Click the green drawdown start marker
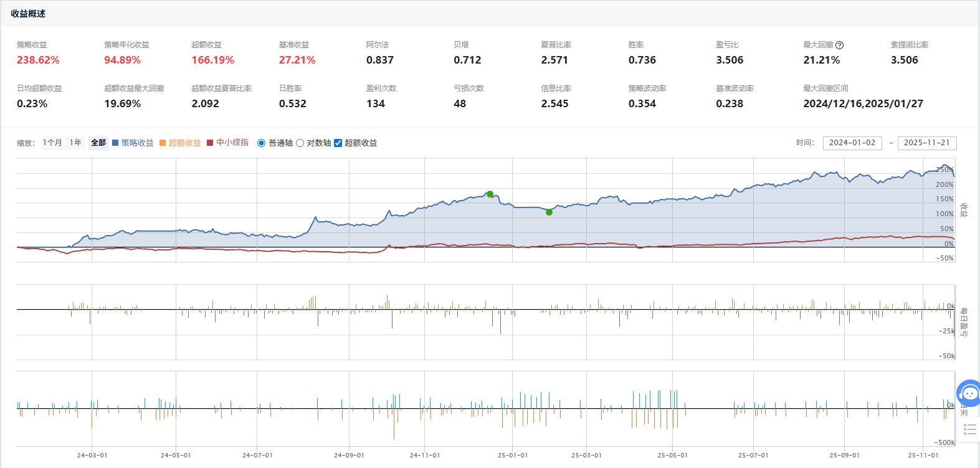 490,194
